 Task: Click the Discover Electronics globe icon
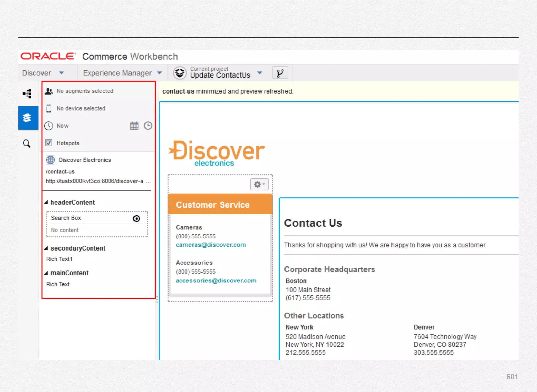(51, 160)
